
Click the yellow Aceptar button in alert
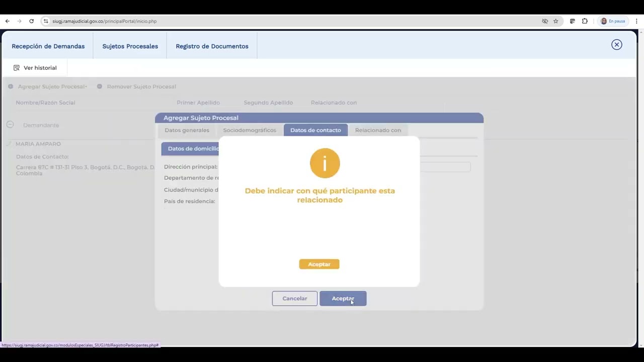319,264
